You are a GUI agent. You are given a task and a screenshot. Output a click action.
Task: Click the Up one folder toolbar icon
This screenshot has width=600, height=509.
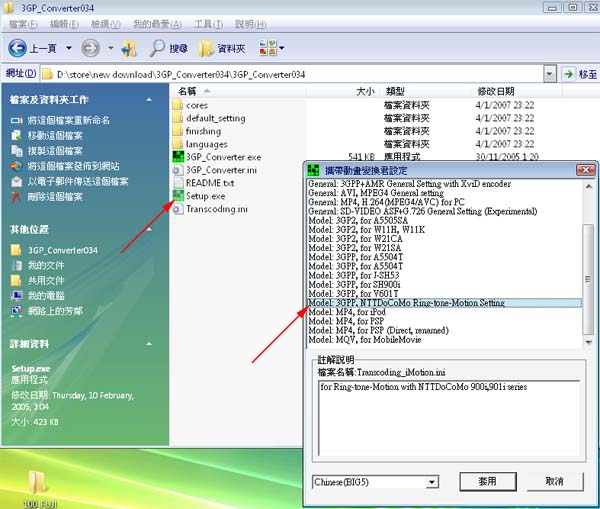pyautogui.click(x=129, y=48)
